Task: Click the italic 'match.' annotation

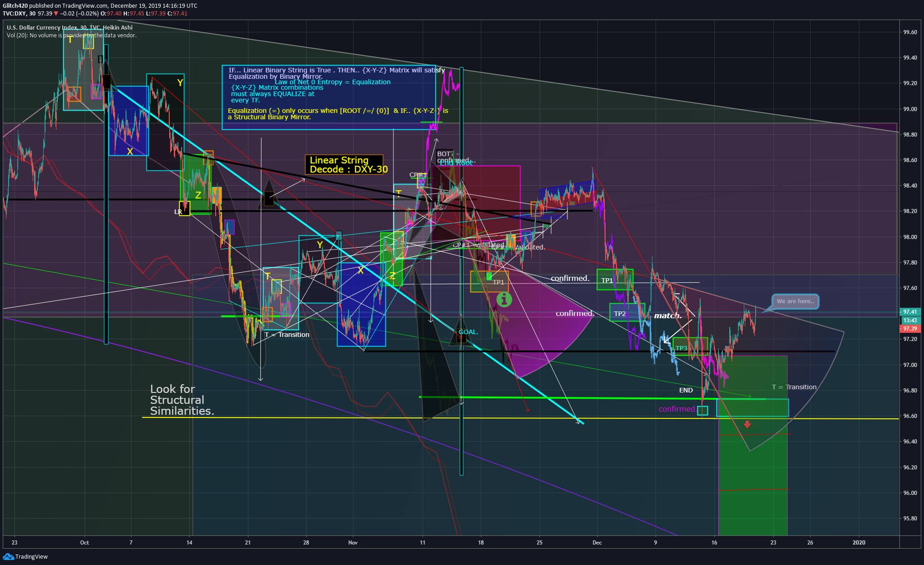Action: point(667,316)
